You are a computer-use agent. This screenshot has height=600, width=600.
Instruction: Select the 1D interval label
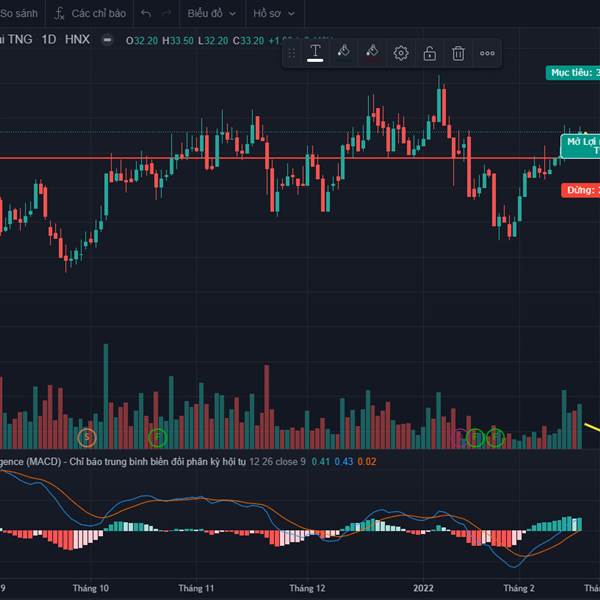(49, 39)
